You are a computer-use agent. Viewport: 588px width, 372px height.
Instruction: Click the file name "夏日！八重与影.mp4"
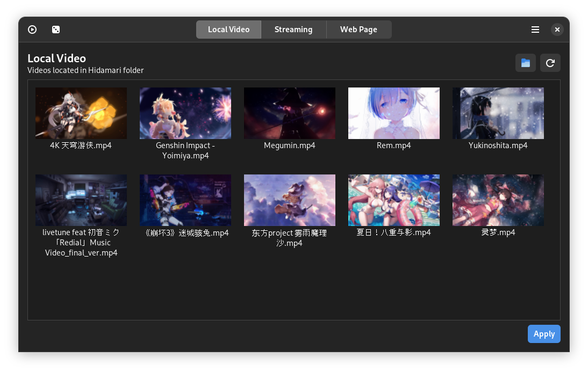[x=394, y=232]
